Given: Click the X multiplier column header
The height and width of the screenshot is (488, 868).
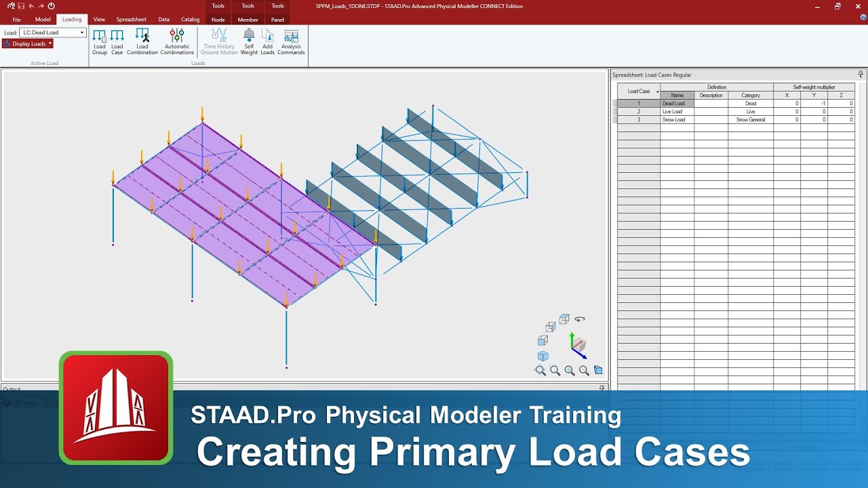Looking at the screenshot, I should 787,96.
